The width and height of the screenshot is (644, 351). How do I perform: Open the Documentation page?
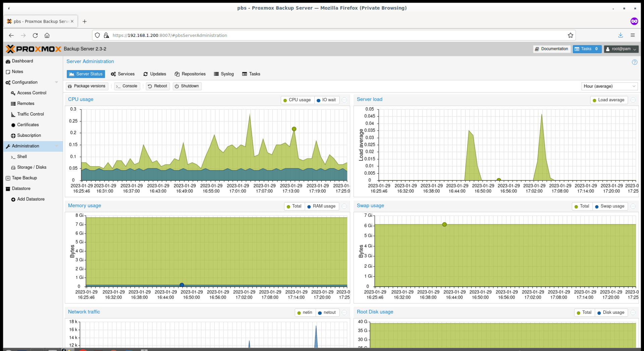[x=551, y=49]
